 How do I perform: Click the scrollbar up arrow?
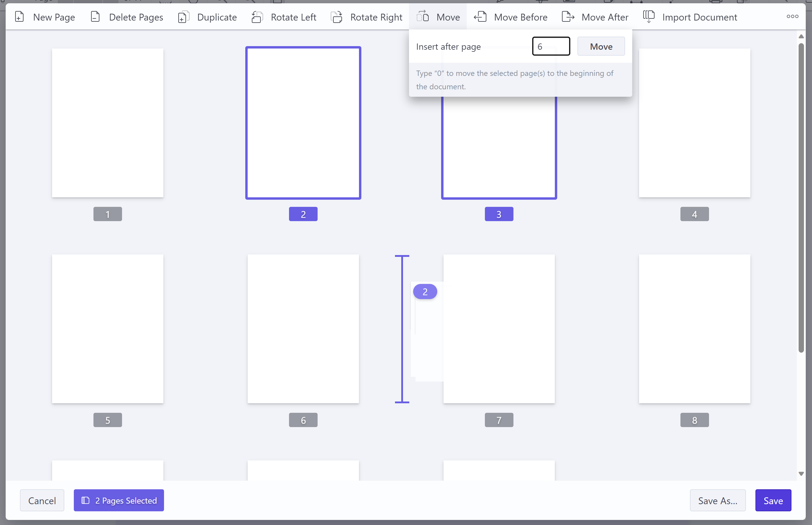tap(801, 37)
